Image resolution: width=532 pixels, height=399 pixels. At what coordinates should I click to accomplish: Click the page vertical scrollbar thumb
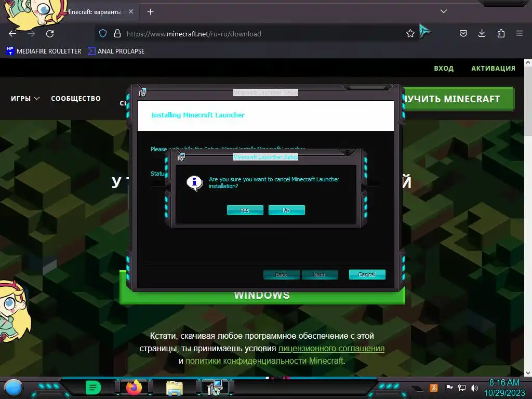tap(528, 101)
